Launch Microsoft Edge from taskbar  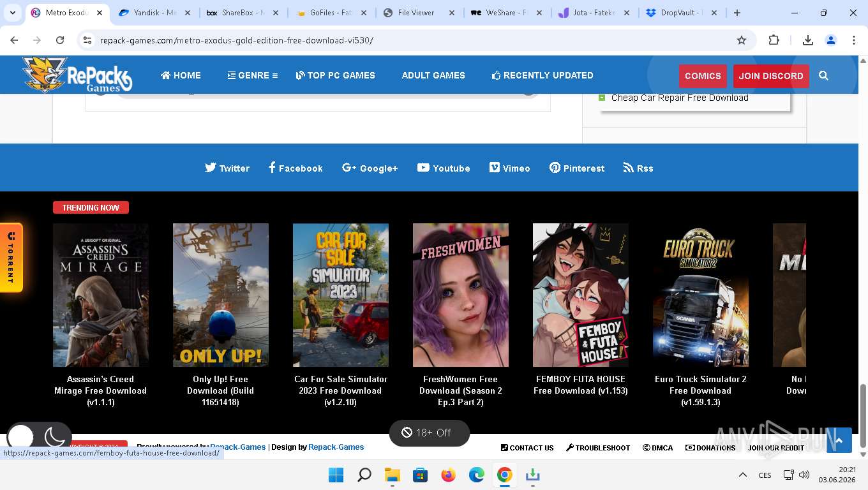point(477,475)
